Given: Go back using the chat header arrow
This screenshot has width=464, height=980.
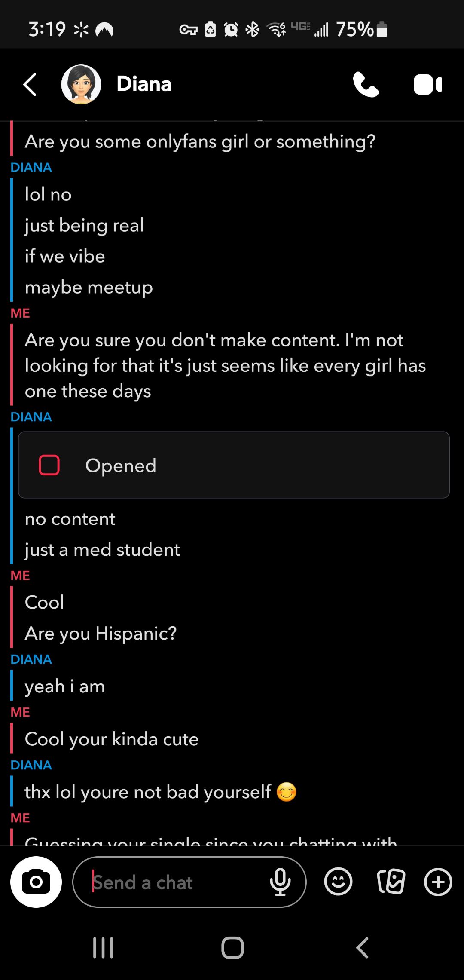Looking at the screenshot, I should coord(30,84).
